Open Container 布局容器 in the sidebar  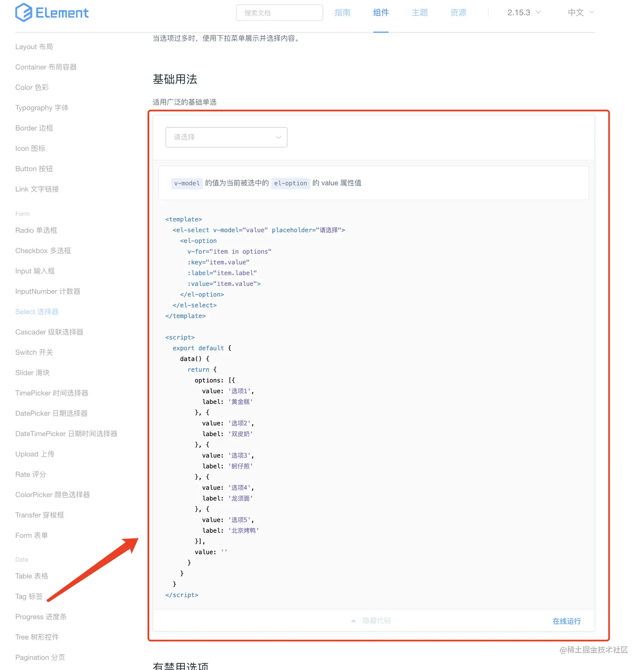(46, 67)
